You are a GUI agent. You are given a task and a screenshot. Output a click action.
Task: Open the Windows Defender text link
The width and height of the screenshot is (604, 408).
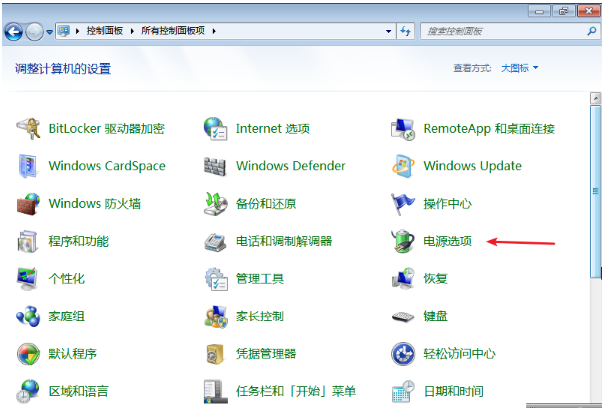(x=290, y=166)
